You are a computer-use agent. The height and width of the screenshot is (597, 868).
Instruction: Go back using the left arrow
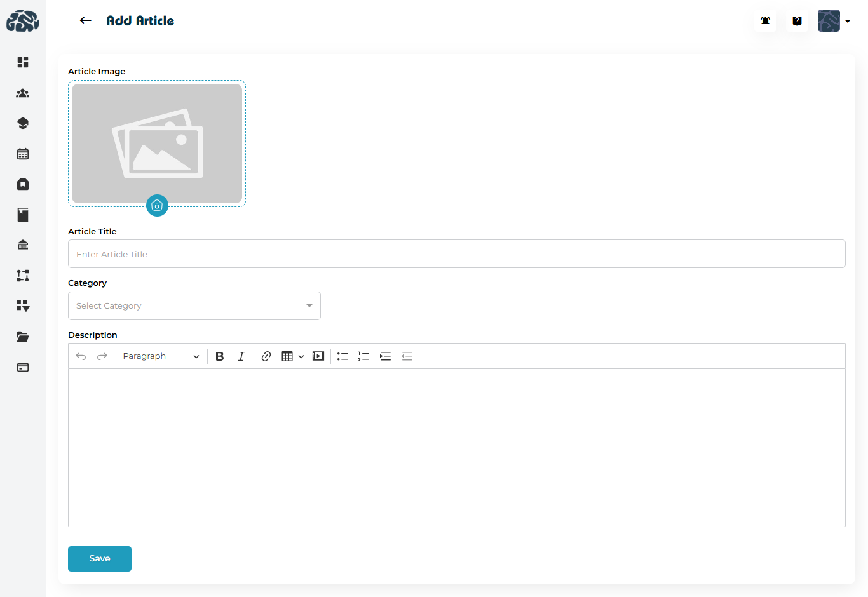[x=85, y=21]
